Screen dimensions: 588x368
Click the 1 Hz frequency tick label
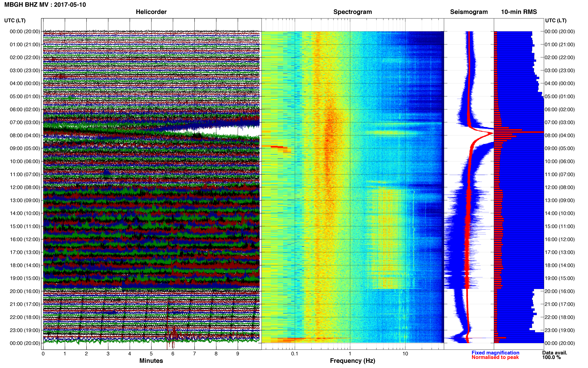point(350,354)
